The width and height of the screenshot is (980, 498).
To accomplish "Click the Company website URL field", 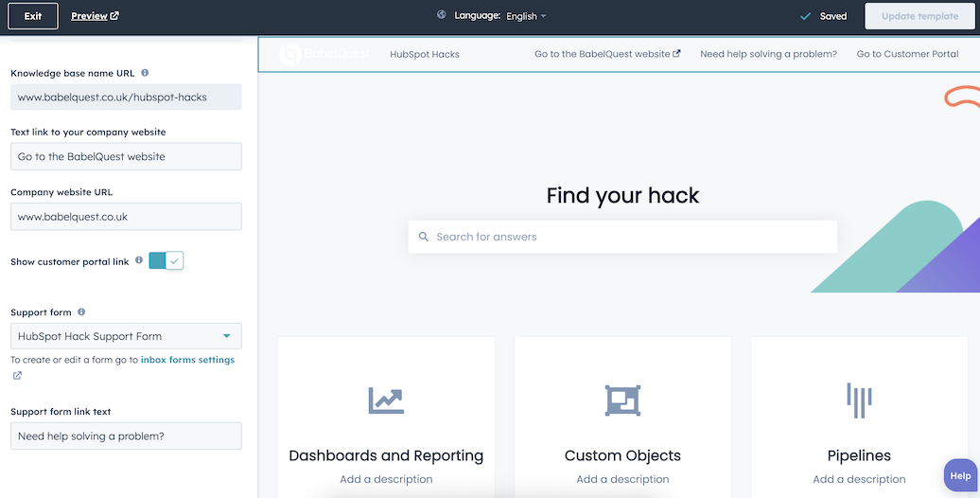I will (126, 217).
